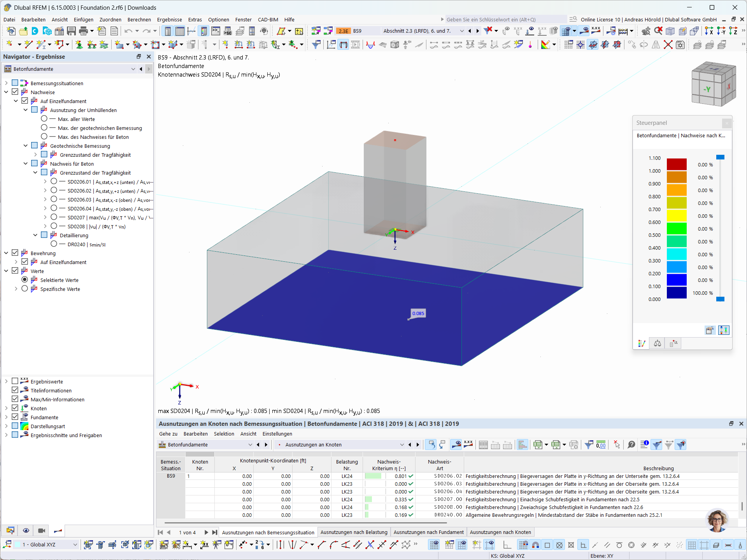Switch to Ausnutzungen nach Fundament tab
Screen dimensions: 747x560
pos(428,532)
